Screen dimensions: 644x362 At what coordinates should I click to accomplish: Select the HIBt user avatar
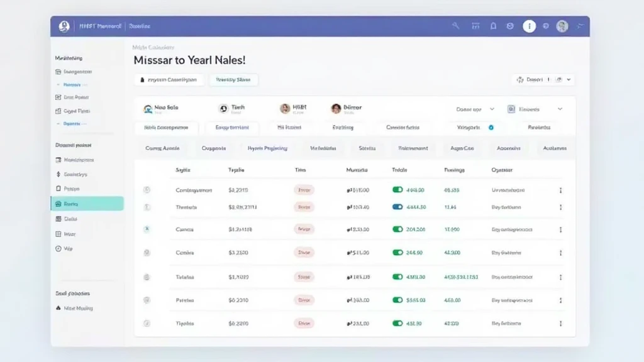click(x=285, y=108)
